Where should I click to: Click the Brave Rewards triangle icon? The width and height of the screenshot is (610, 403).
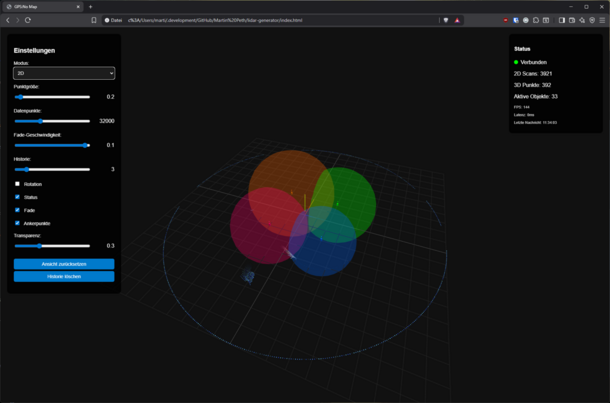[x=457, y=20]
